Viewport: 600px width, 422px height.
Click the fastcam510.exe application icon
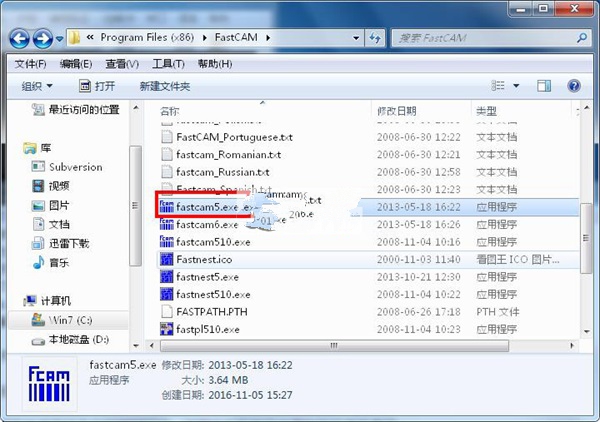click(166, 242)
